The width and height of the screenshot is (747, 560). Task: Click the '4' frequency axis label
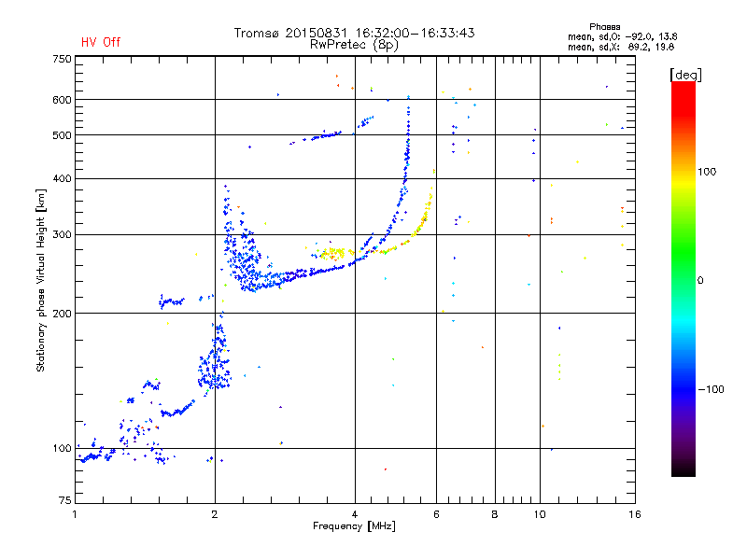tap(355, 514)
